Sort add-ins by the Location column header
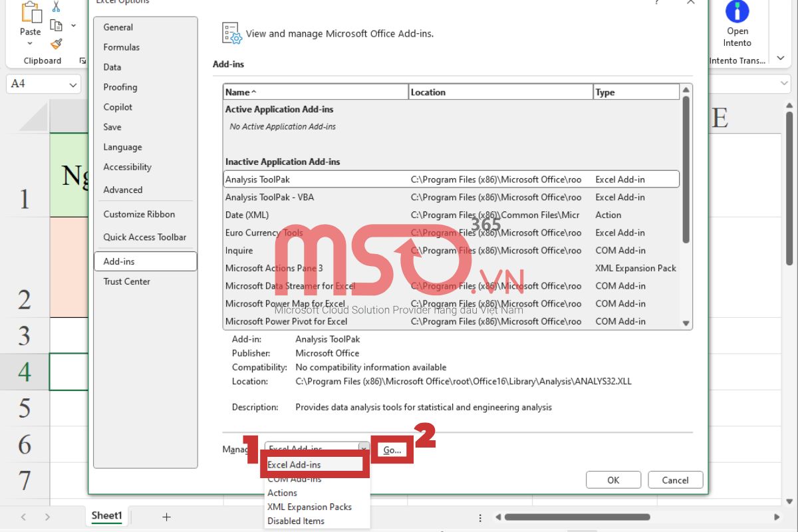The width and height of the screenshot is (798, 532). coord(501,92)
